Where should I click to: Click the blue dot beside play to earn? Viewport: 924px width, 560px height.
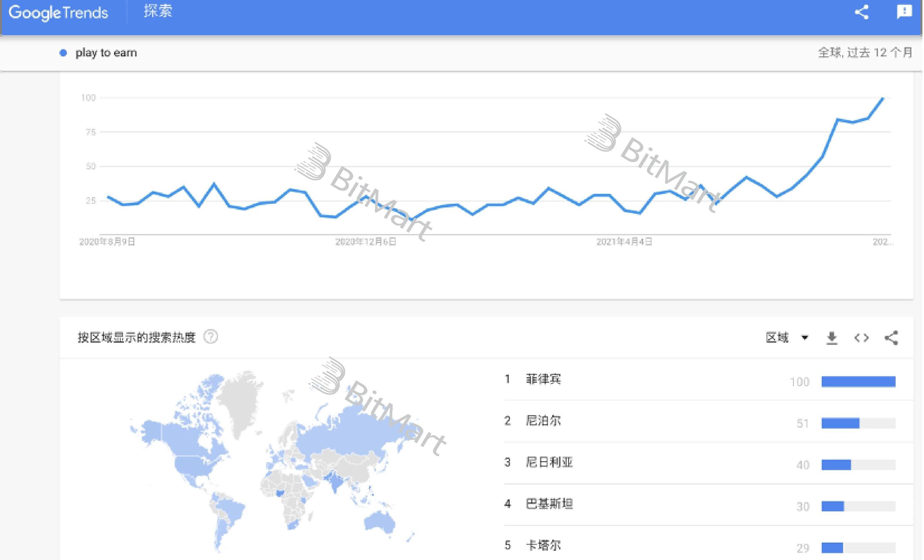coord(63,53)
